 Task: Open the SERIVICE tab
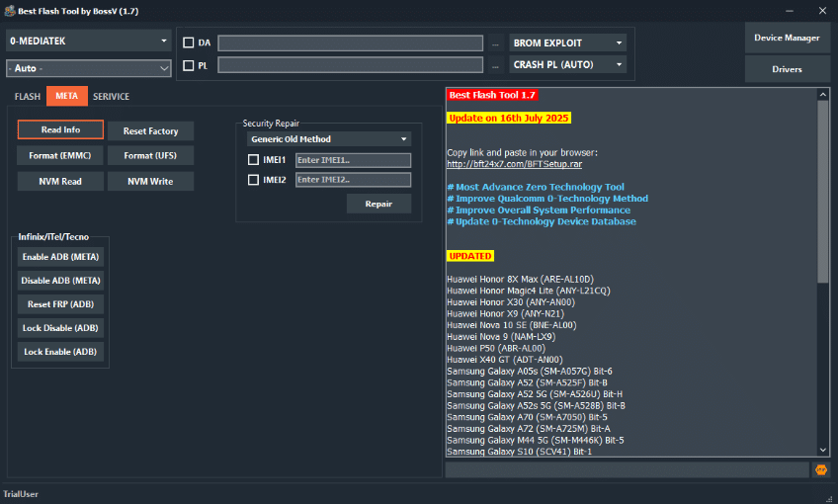point(111,97)
